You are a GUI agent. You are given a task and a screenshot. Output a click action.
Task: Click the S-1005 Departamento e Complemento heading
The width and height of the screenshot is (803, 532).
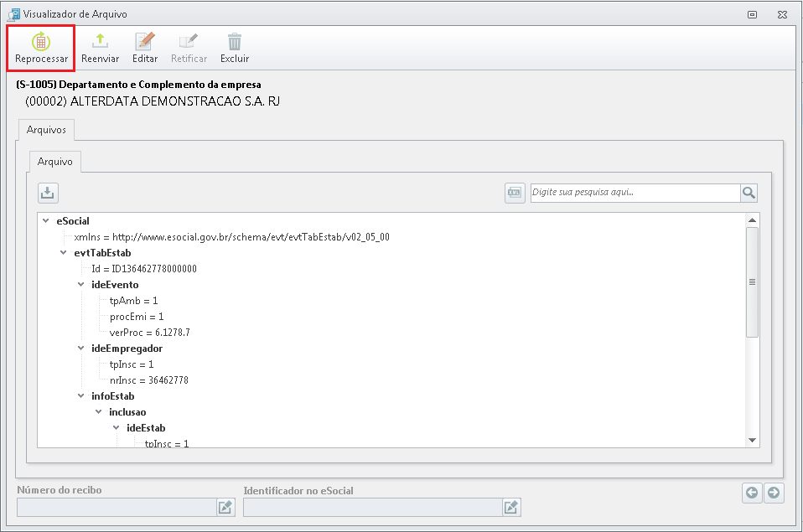[x=138, y=85]
